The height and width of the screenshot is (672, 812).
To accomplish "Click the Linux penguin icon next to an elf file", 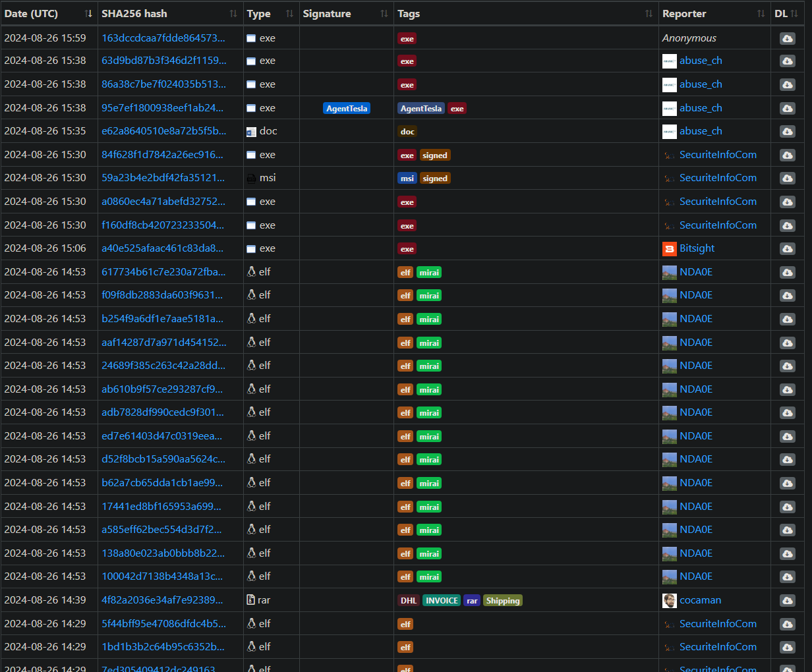I will coord(250,271).
